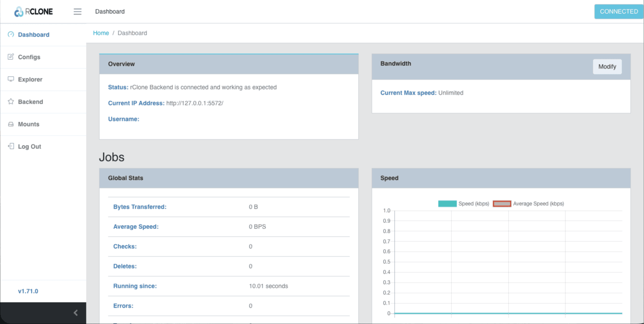The height and width of the screenshot is (324, 644).
Task: Open the Mounts sidebar item
Action: coord(43,124)
